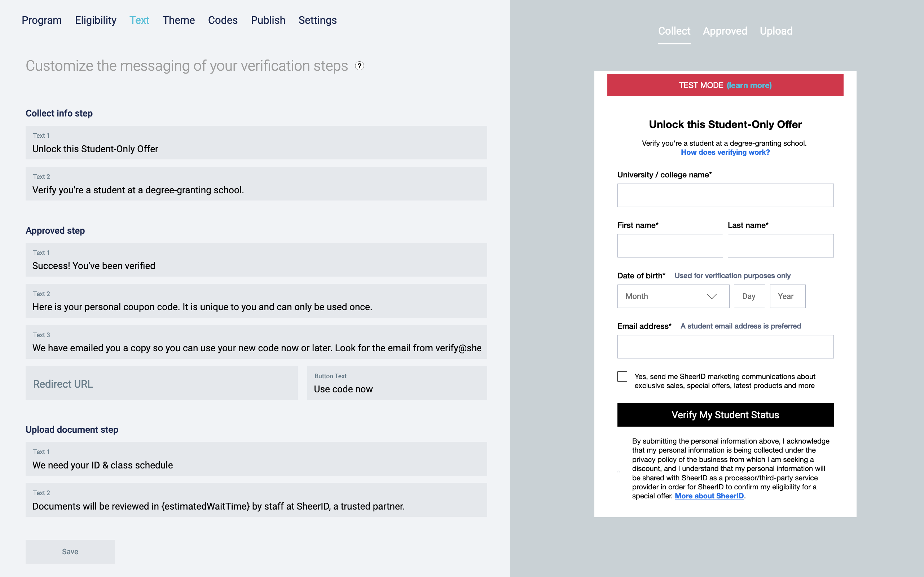Click the Save button
This screenshot has width=924, height=577.
point(70,552)
